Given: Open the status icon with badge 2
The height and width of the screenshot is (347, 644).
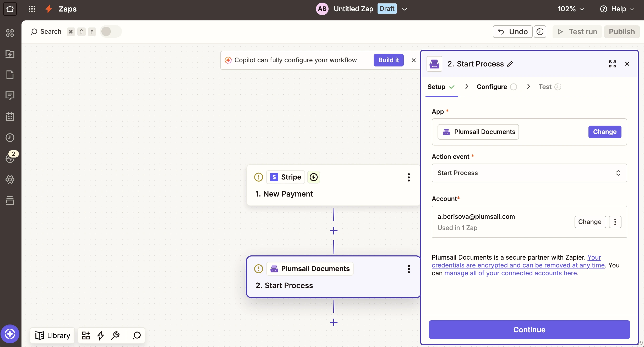Looking at the screenshot, I should pyautogui.click(x=10, y=158).
